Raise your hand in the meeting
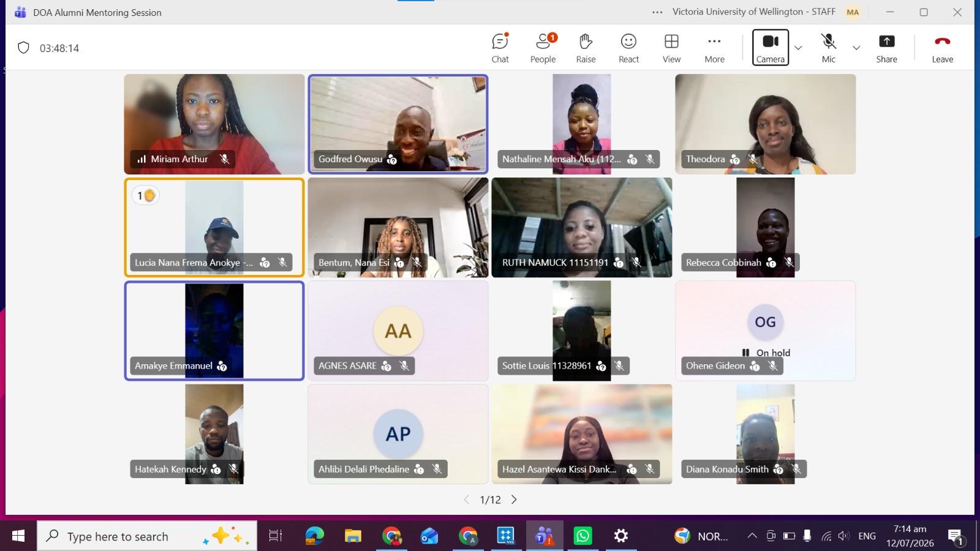This screenshot has width=980, height=551. point(586,48)
